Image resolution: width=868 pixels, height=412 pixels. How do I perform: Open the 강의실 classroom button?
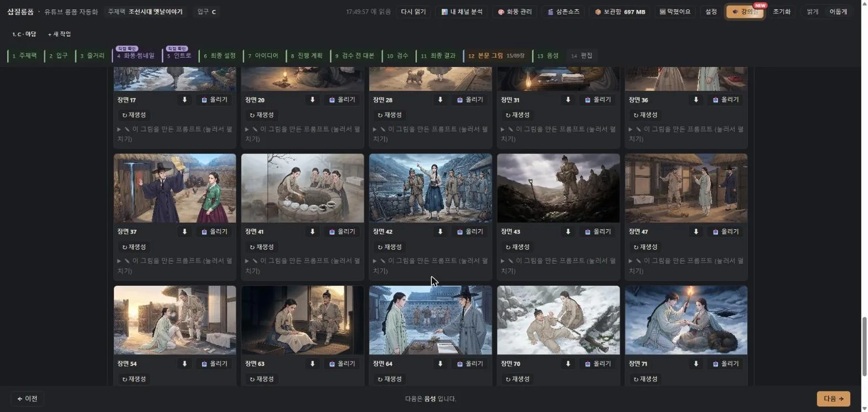coord(745,12)
